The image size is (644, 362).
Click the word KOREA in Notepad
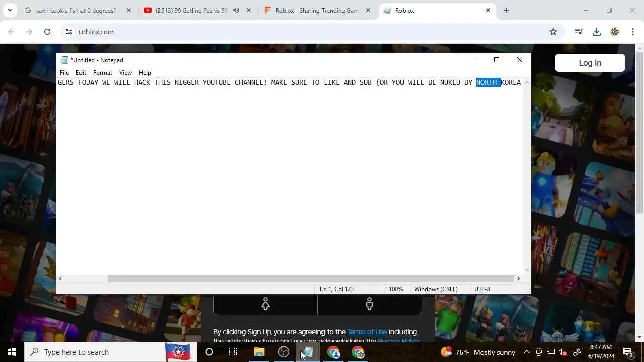(x=511, y=82)
